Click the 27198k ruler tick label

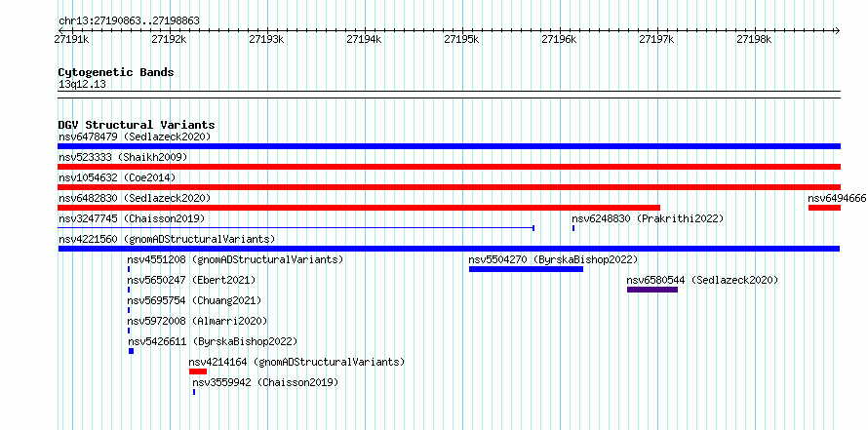(x=754, y=39)
